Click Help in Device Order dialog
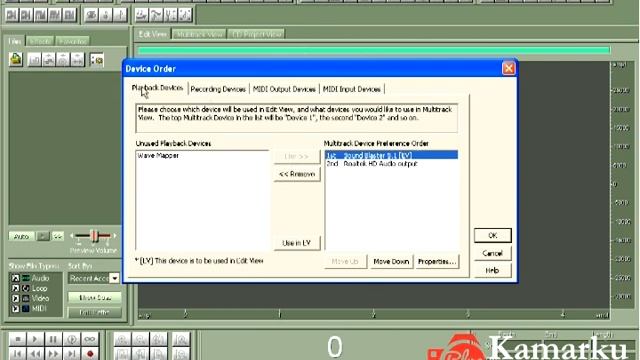The height and width of the screenshot is (360, 640). click(x=493, y=270)
